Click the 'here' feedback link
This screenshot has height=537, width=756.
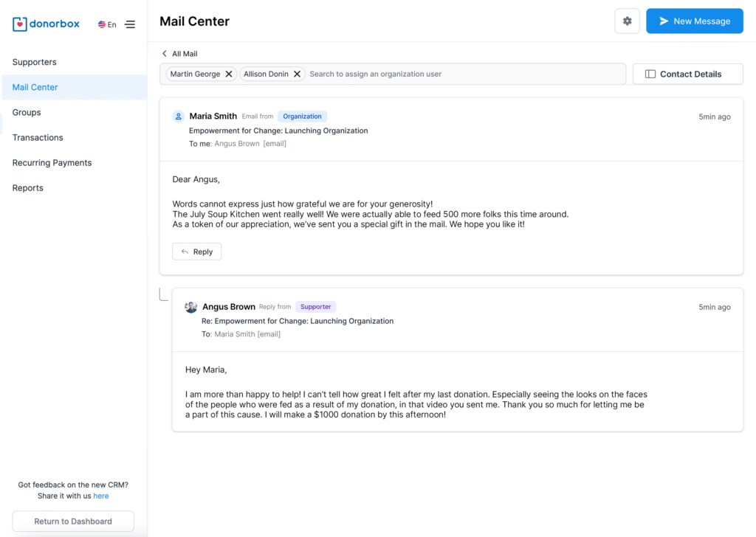[x=101, y=496]
